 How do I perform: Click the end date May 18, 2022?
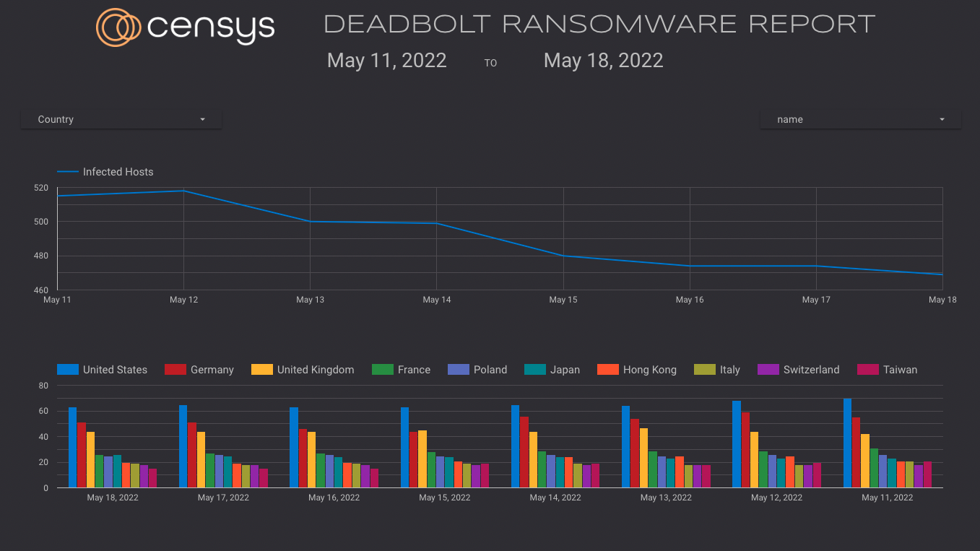coord(603,60)
